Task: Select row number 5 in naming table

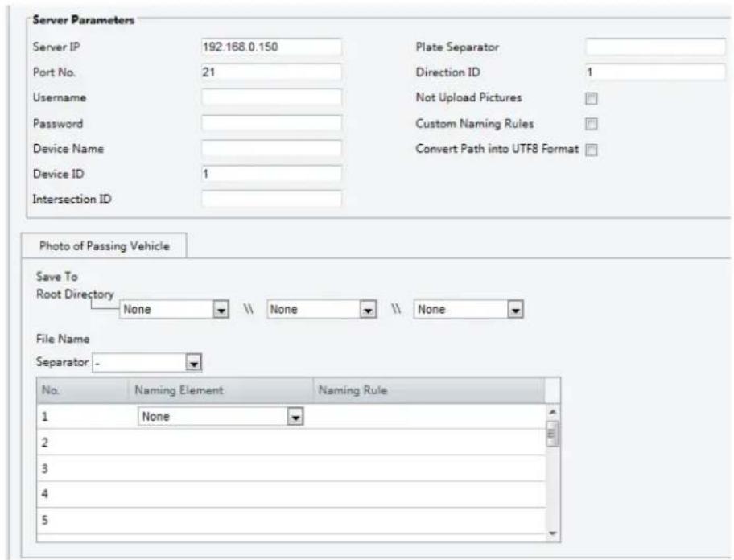Action: pos(291,520)
